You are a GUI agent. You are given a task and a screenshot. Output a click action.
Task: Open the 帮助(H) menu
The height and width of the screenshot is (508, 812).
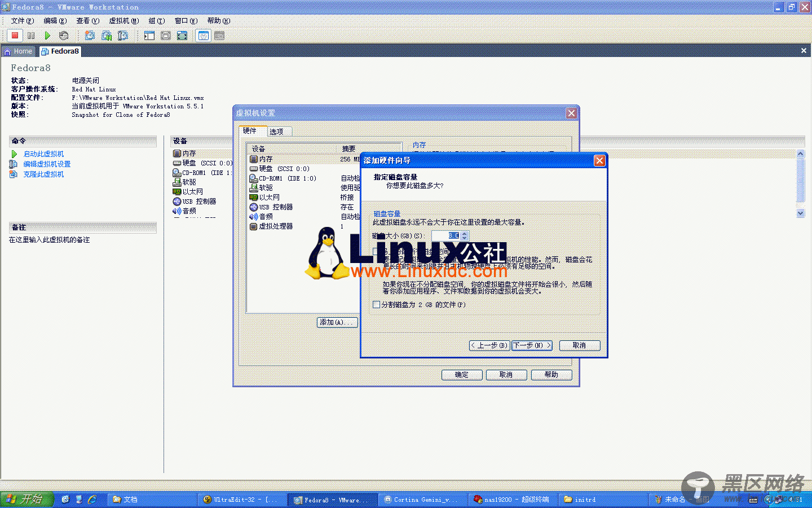click(x=219, y=21)
